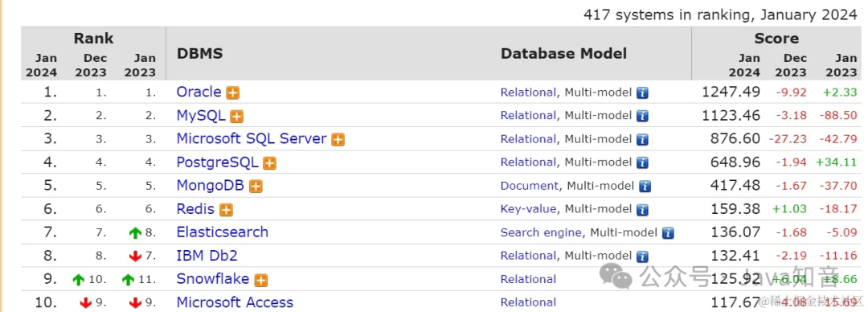868x312 pixels.
Task: Select Oracle score 1247.49
Action: [731, 92]
